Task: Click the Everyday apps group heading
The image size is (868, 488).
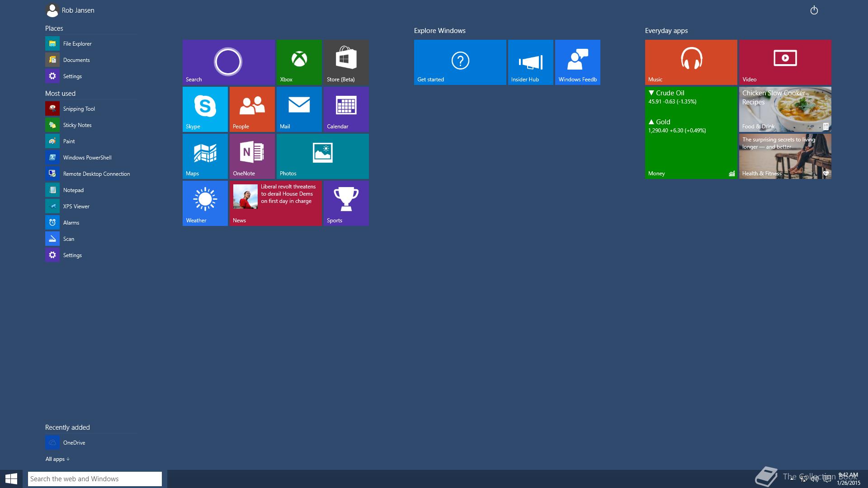Action: click(x=666, y=30)
